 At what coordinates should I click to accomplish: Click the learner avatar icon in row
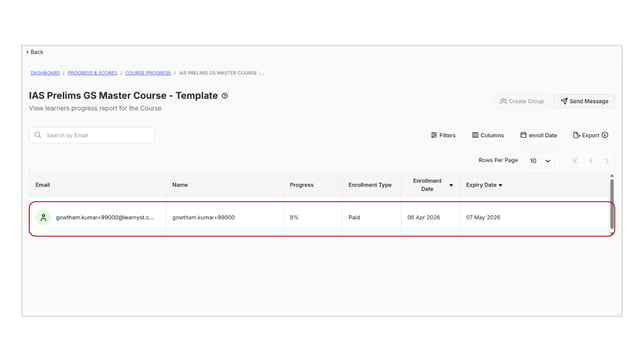43,217
